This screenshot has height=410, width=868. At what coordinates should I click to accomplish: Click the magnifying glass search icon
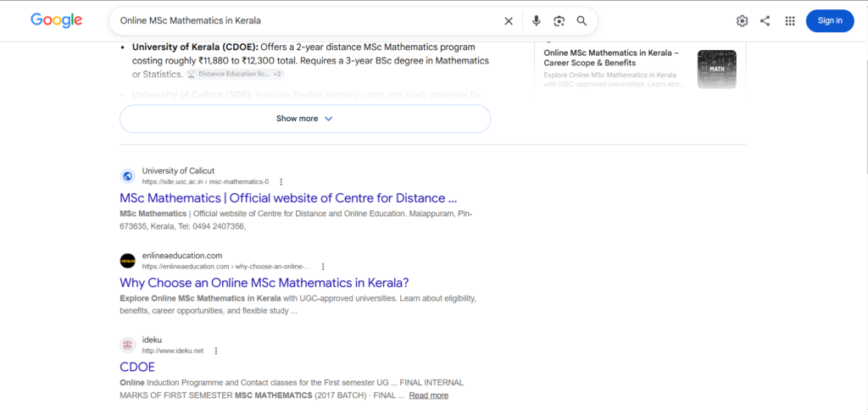[581, 21]
